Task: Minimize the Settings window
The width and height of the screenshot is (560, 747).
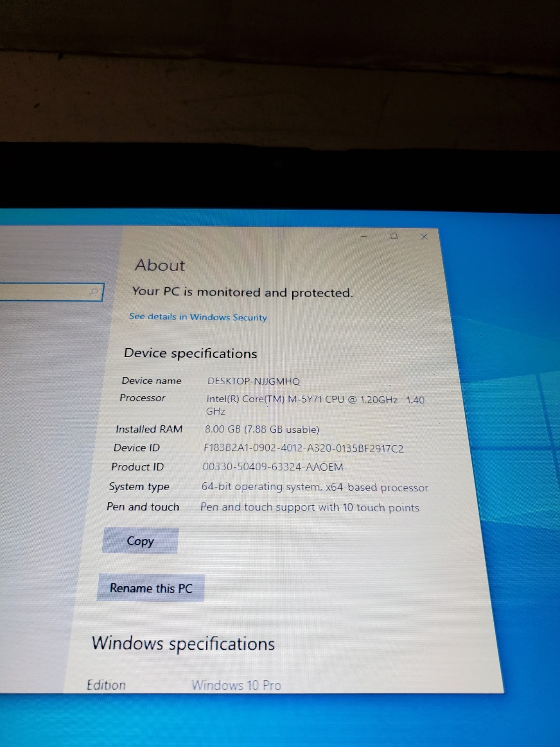Action: (x=364, y=236)
